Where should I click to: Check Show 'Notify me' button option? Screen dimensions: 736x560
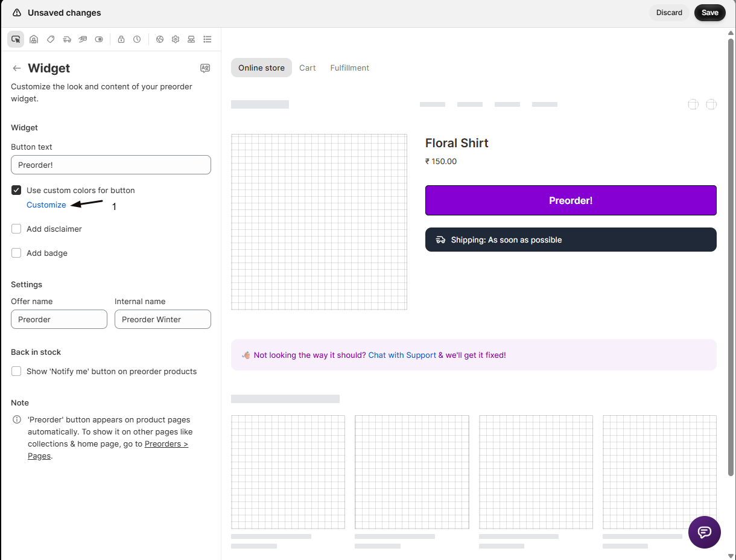[x=16, y=371]
